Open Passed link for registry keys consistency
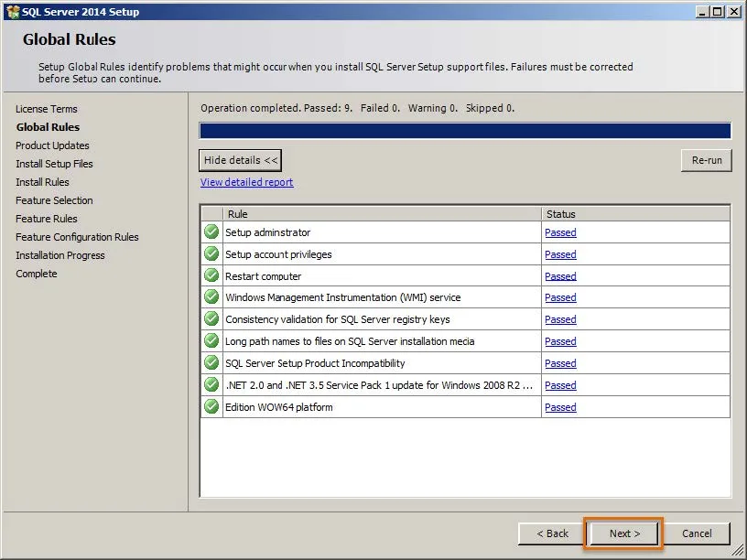 click(x=561, y=319)
